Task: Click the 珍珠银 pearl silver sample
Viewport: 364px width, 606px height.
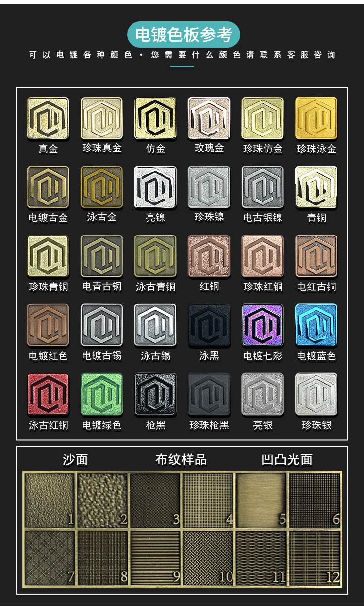Action: pyautogui.click(x=316, y=394)
